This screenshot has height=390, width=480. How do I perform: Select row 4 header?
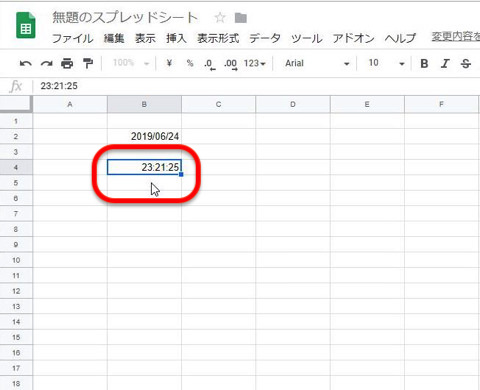pos(16,167)
